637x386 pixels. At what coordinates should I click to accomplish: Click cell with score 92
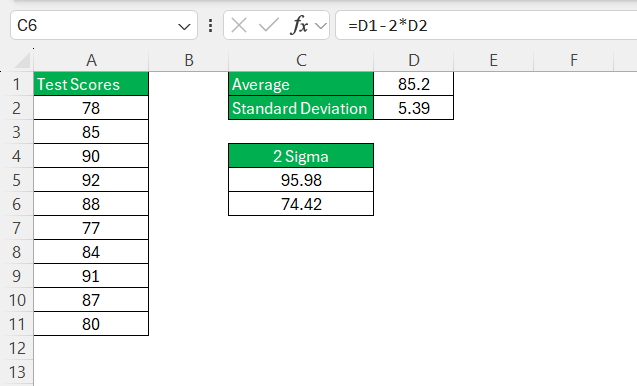tap(91, 180)
